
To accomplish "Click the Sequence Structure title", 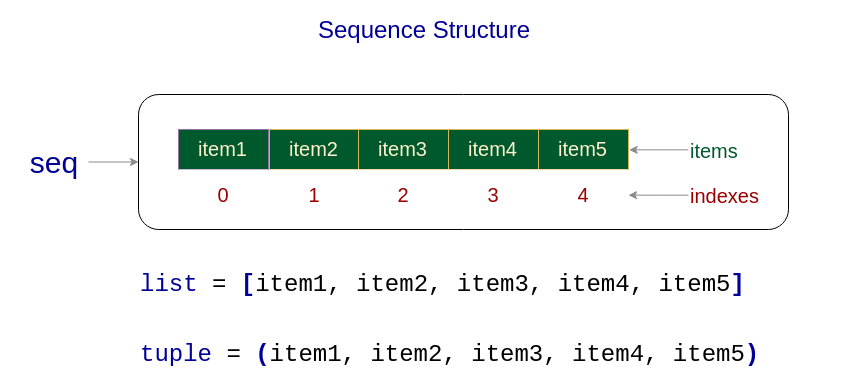I will [423, 30].
